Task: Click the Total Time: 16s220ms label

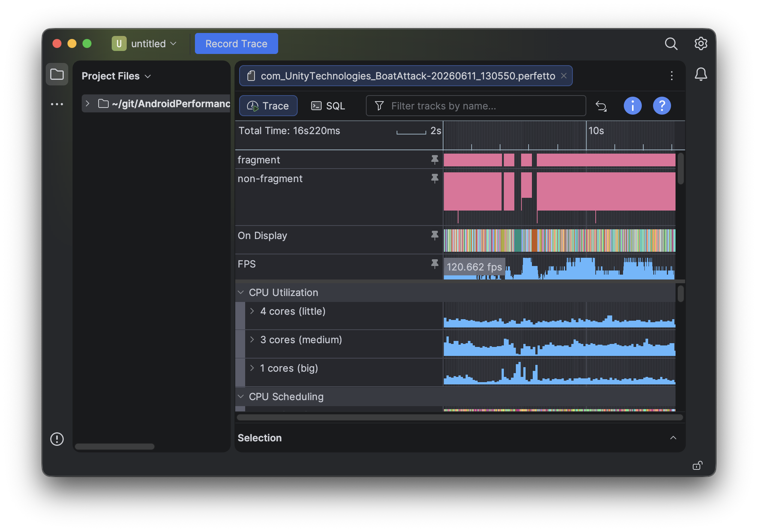Action: [289, 131]
